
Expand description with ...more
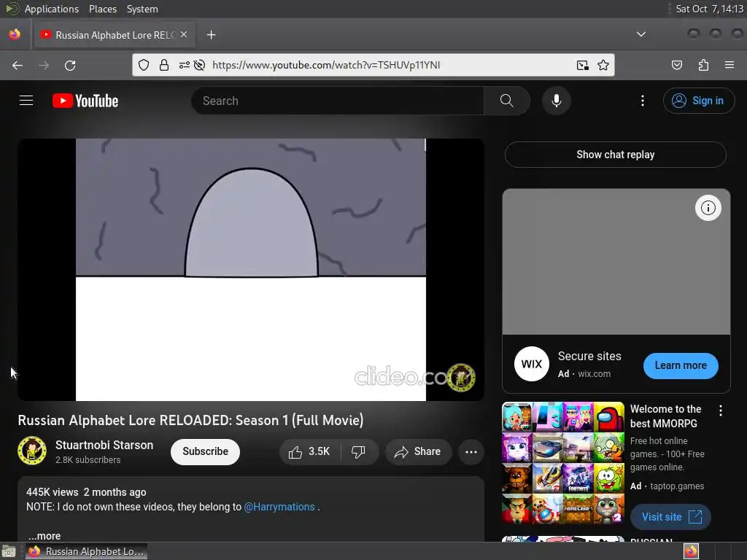(44, 536)
